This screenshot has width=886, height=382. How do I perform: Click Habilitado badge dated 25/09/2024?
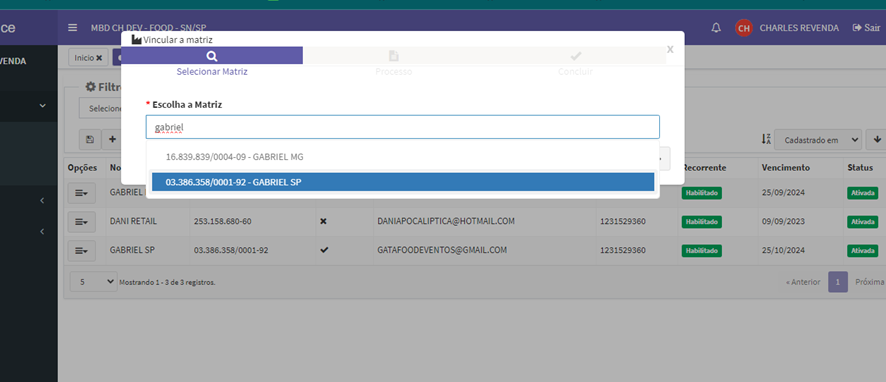[702, 193]
